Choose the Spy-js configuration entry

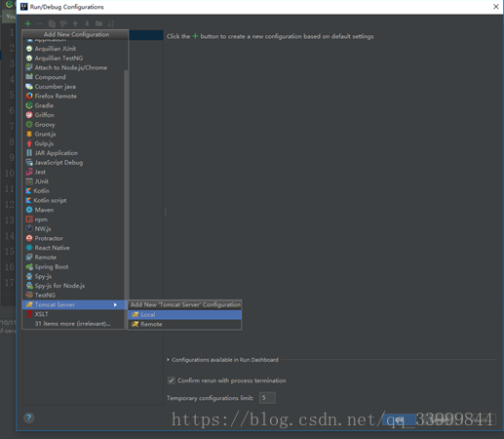(73, 276)
